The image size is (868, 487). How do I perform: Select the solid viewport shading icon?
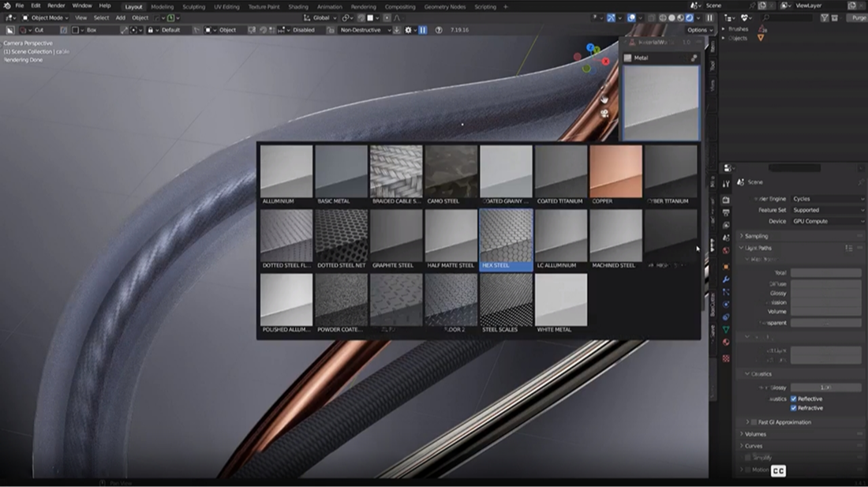click(x=672, y=17)
